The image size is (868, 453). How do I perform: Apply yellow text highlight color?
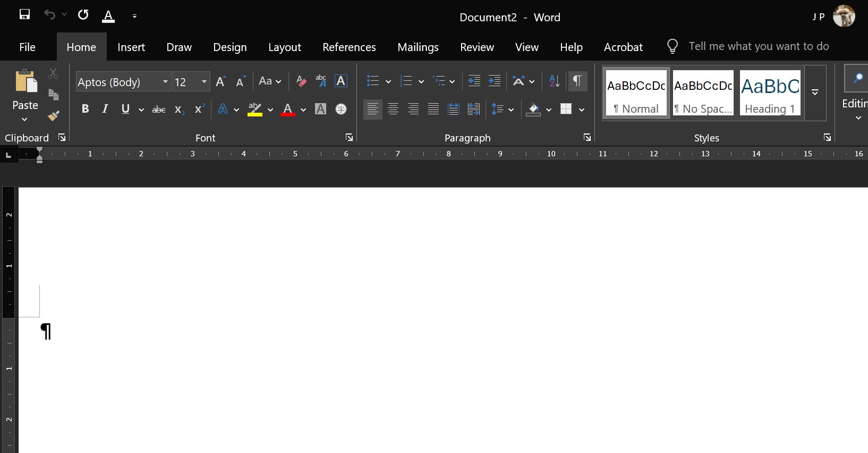(x=255, y=109)
